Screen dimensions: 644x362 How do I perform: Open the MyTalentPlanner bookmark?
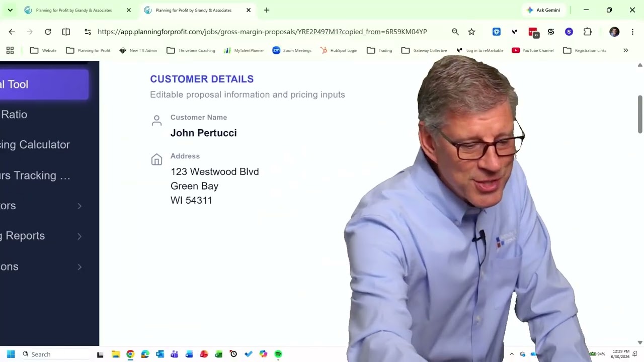(244, 50)
